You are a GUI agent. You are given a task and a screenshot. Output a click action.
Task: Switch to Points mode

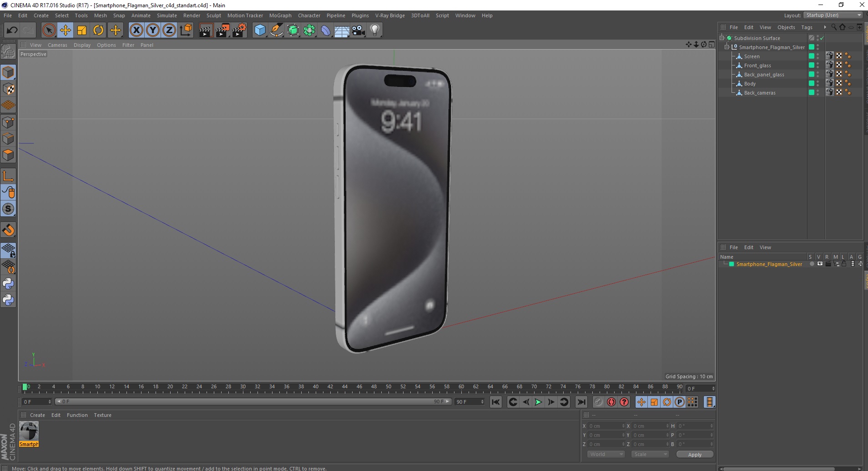pos(8,122)
